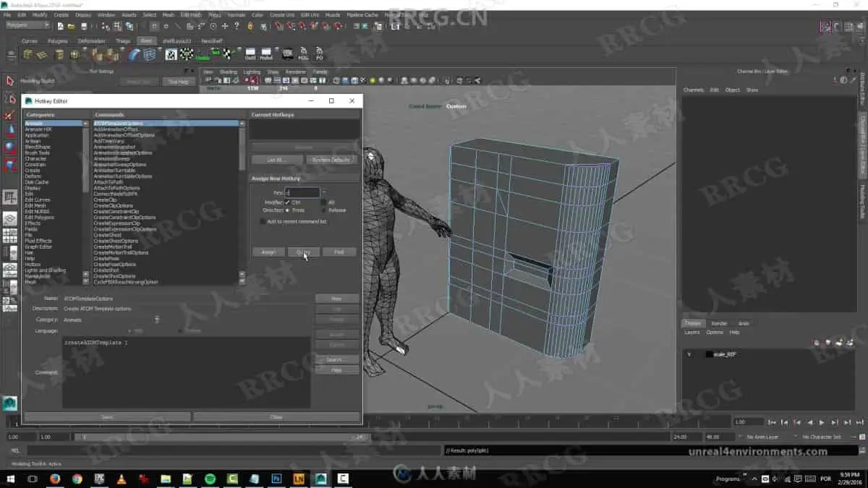Expand the Category dropdown for Animate
The width and height of the screenshot is (868, 488).
pos(157,320)
